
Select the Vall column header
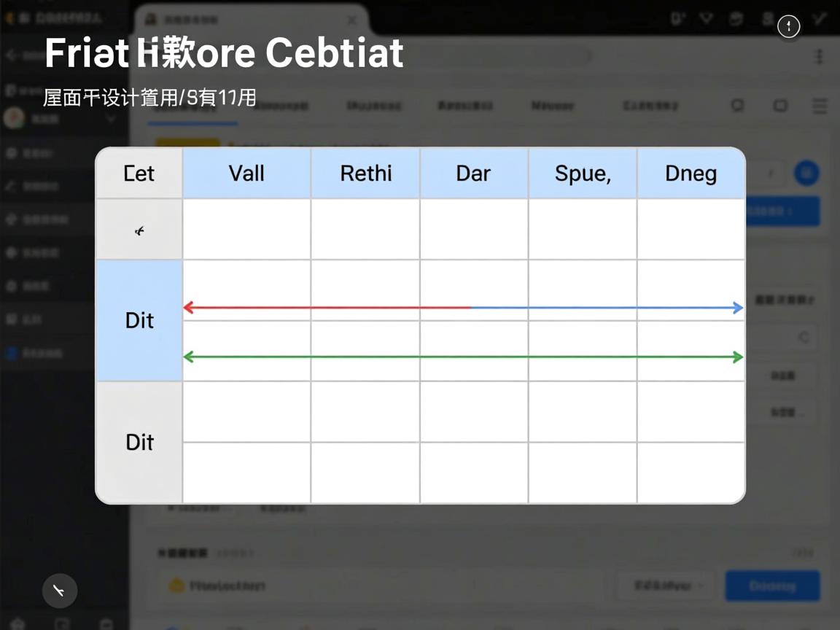click(246, 174)
